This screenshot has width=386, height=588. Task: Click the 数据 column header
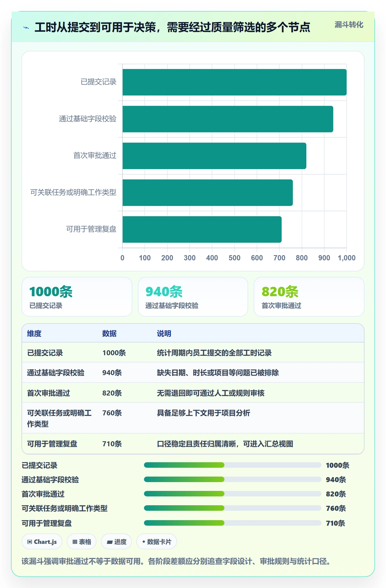point(109,333)
